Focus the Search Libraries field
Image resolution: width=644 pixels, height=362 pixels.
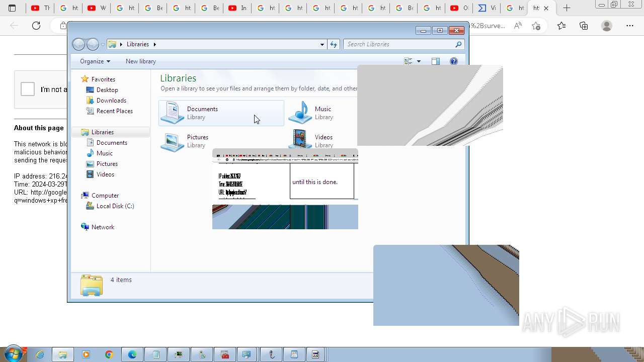[x=404, y=44]
